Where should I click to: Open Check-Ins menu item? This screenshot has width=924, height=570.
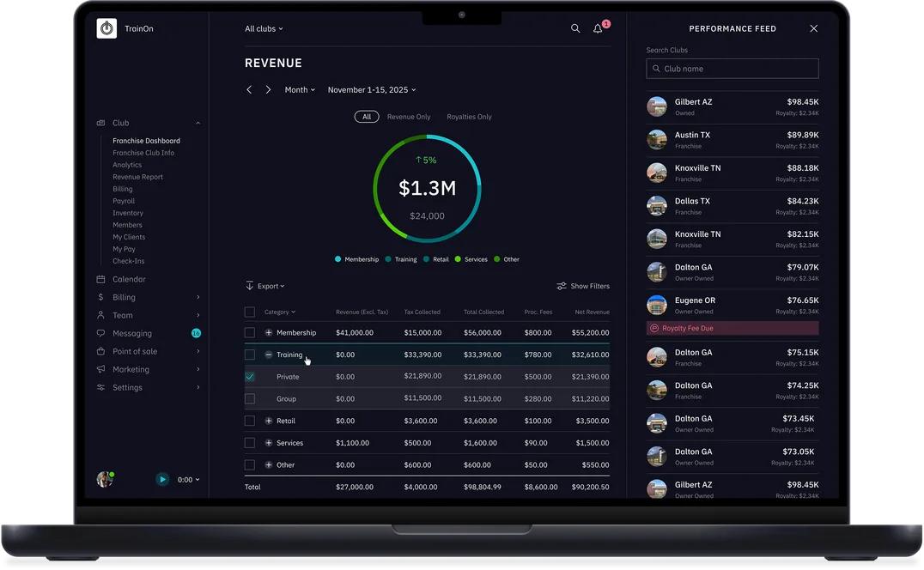[x=129, y=261]
